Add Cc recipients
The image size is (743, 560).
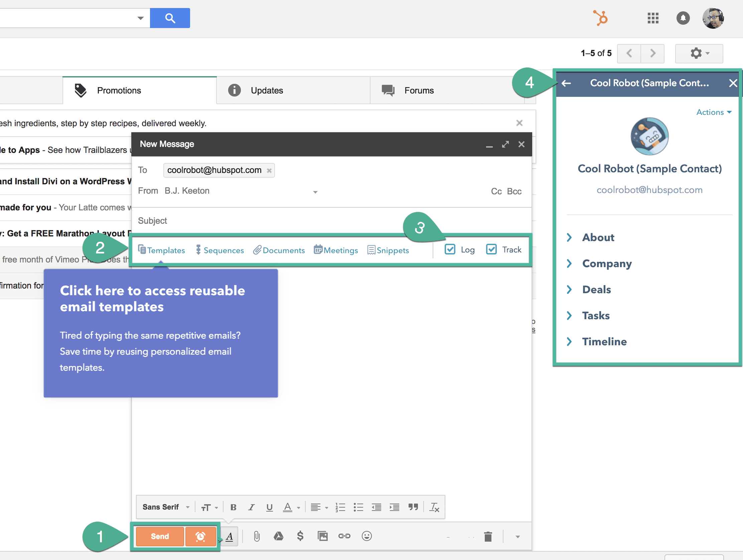(496, 191)
